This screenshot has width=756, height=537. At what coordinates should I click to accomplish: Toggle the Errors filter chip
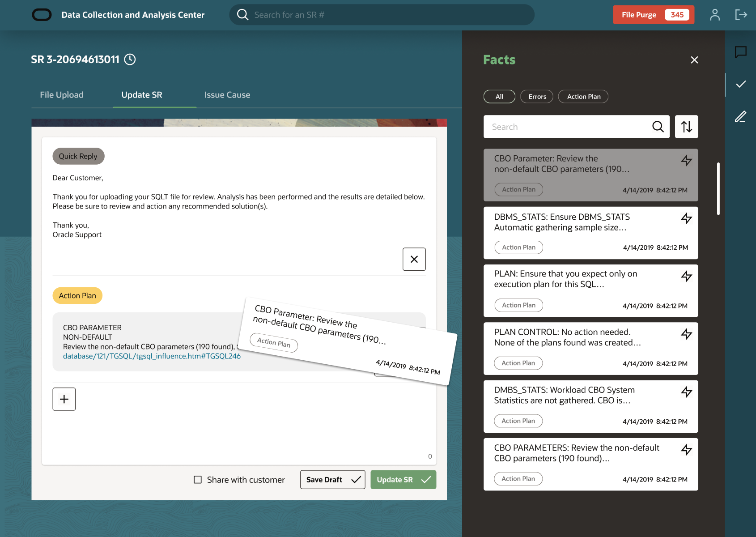click(536, 96)
